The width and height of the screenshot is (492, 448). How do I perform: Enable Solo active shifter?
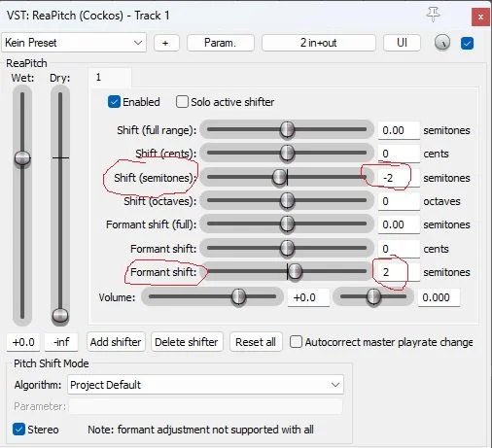click(x=182, y=102)
